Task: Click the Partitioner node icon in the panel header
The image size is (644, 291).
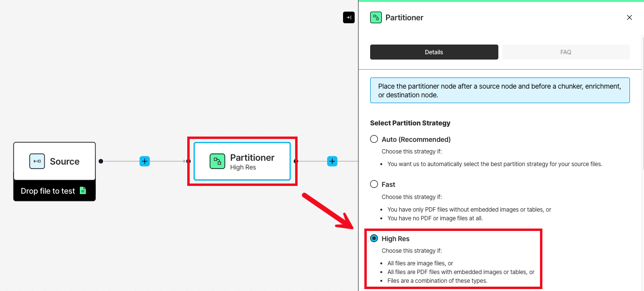Action: tap(376, 17)
